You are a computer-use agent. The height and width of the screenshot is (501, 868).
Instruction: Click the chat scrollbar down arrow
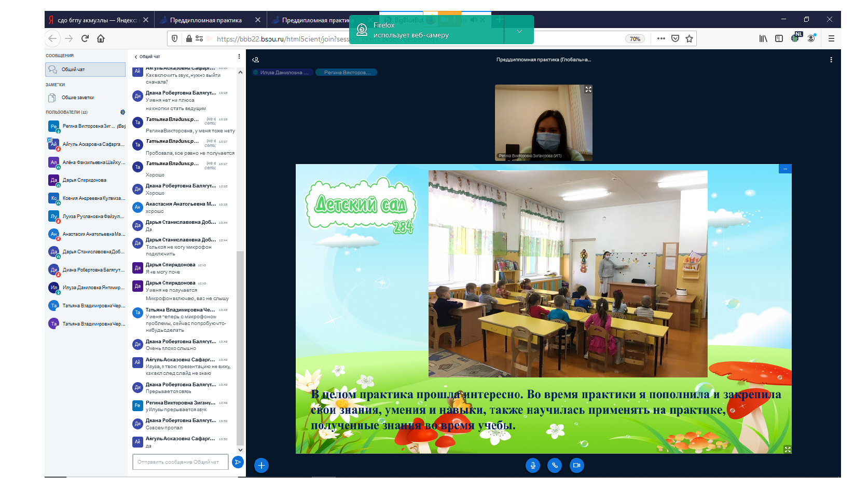point(240,450)
